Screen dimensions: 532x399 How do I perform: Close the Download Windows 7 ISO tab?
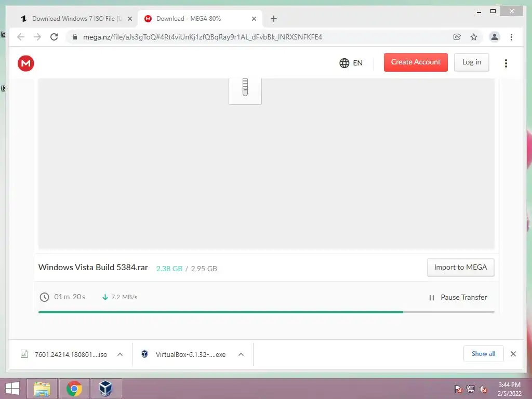(130, 19)
